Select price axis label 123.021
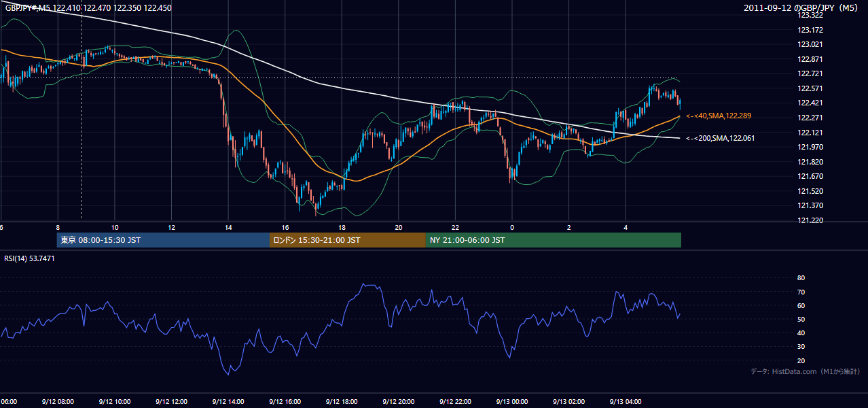The image size is (868, 408). (x=810, y=44)
